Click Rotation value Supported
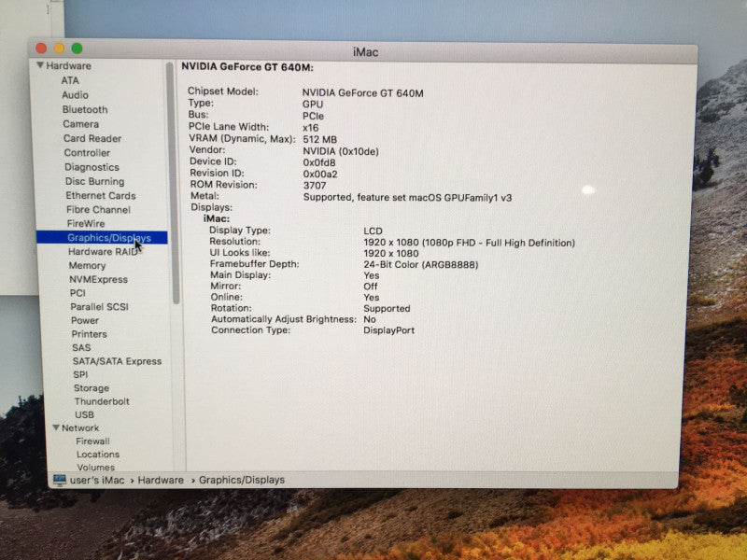The height and width of the screenshot is (560, 747). [x=387, y=308]
